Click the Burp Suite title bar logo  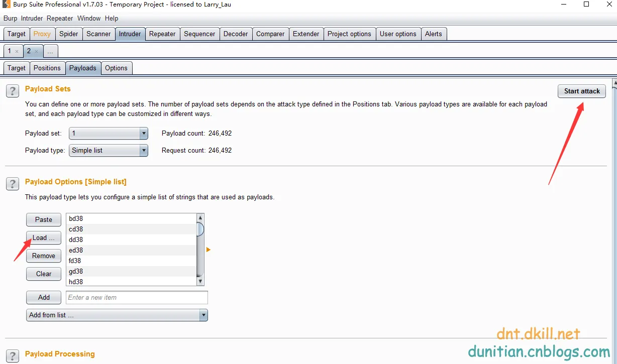7,5
